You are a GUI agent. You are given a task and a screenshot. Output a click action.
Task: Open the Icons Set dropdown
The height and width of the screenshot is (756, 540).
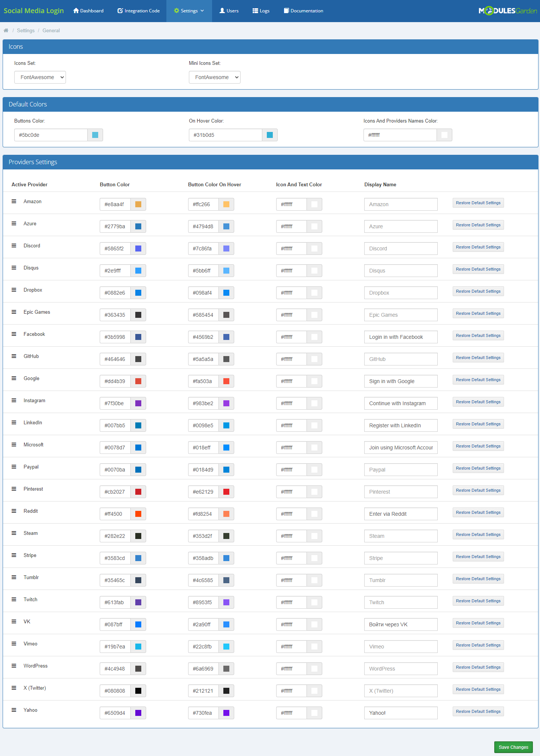40,77
